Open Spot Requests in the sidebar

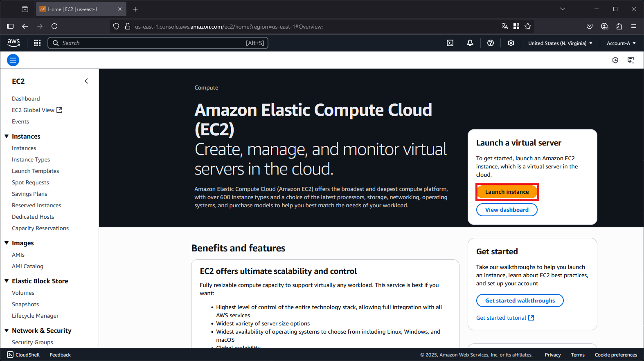pyautogui.click(x=30, y=182)
